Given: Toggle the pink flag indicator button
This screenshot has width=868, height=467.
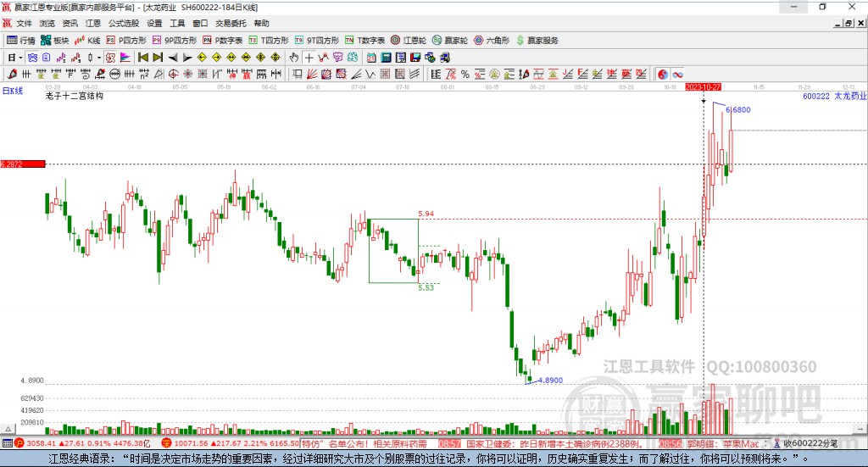Looking at the screenshot, I should tap(125, 58).
